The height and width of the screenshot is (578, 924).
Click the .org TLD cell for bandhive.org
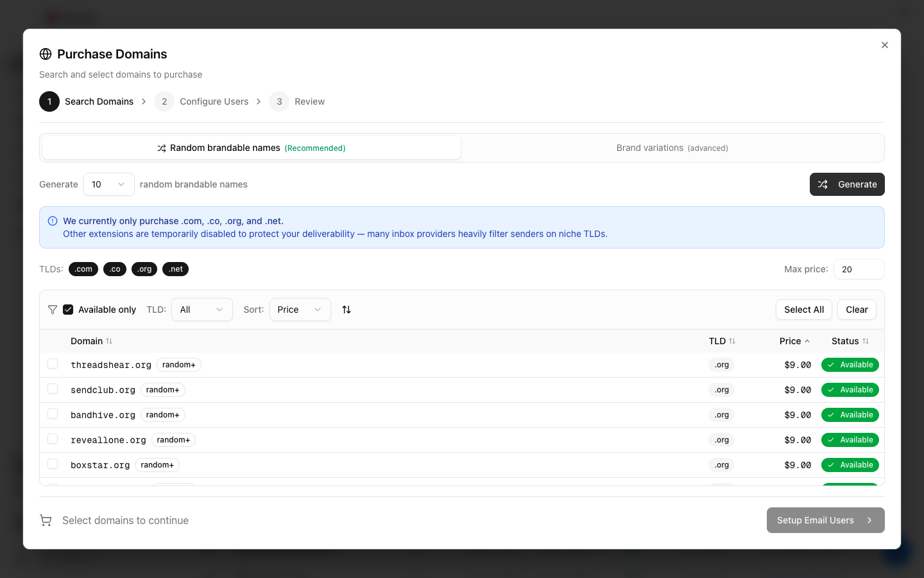(722, 415)
